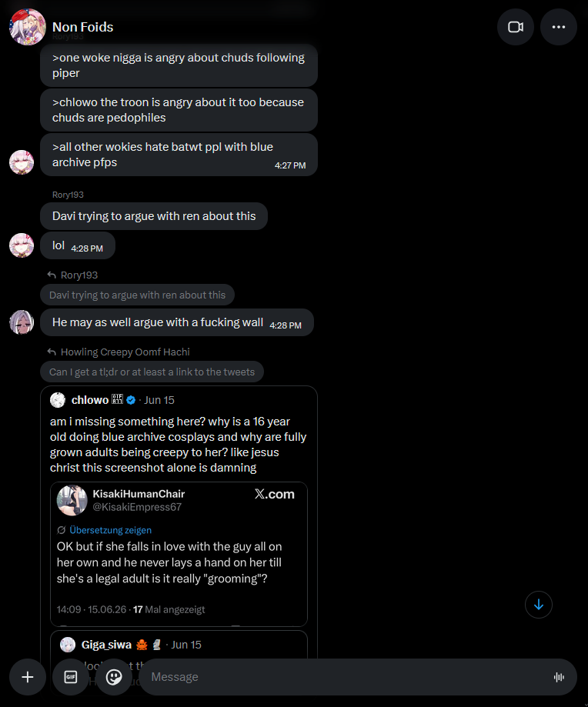Image resolution: width=588 pixels, height=707 pixels.
Task: Click the Non Foids group avatar
Action: point(28,27)
